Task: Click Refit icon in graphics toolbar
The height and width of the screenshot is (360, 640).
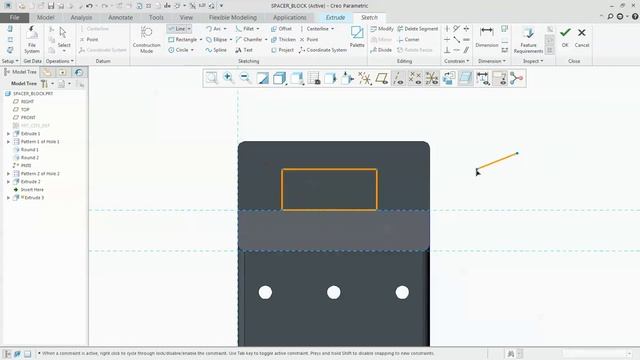Action: (211, 78)
